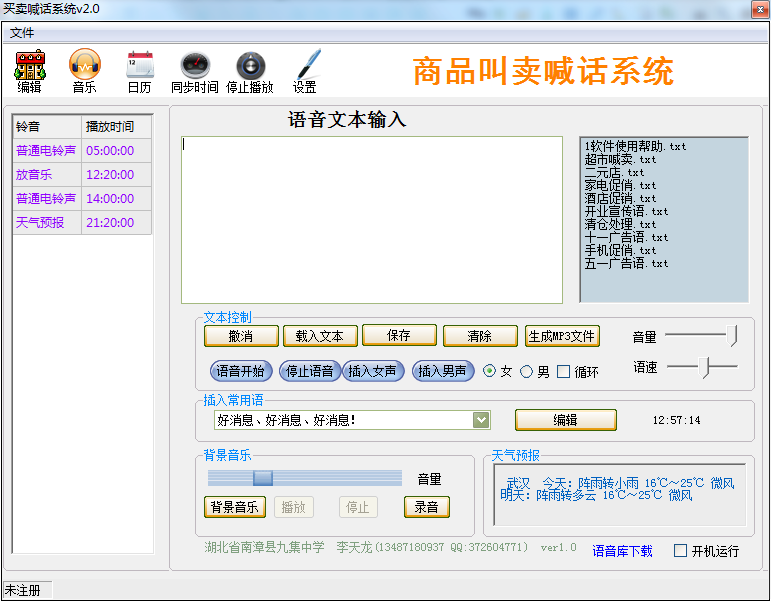Open the 文件 menu
Image resolution: width=771 pixels, height=602 pixels.
[22, 33]
